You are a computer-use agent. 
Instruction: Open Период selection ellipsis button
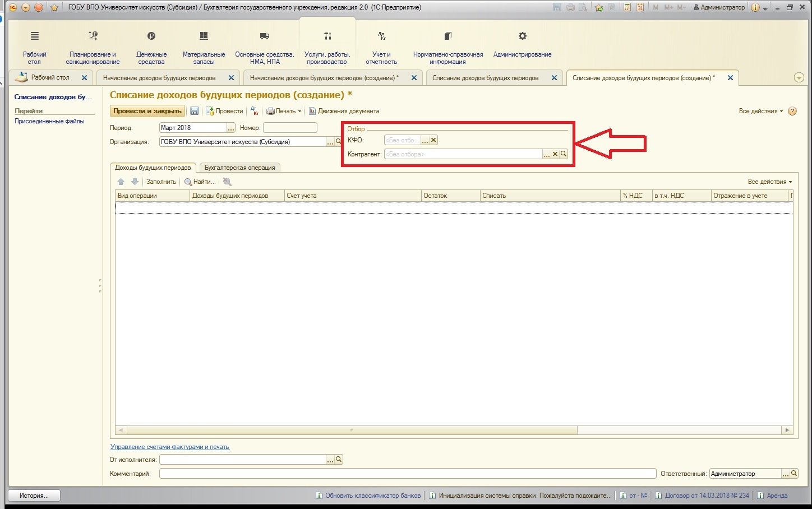231,128
